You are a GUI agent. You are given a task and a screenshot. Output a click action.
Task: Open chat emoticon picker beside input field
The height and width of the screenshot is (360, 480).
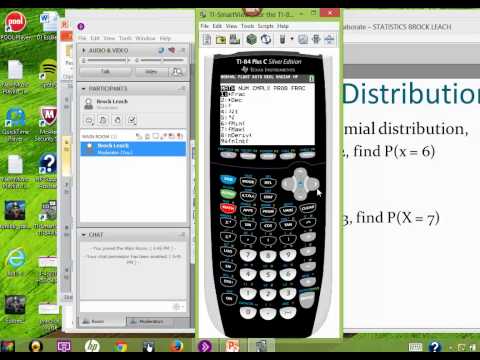(178, 307)
